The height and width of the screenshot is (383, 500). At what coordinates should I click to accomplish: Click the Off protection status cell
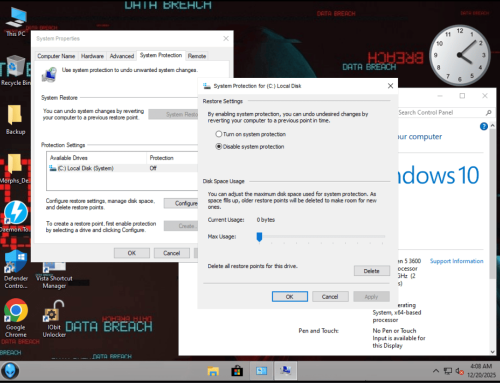tap(153, 168)
